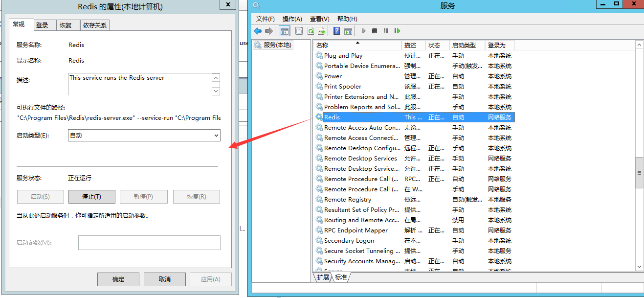Screen dimensions: 644x298
Task: Sort by the 登录为 column header
Action: tap(500, 45)
